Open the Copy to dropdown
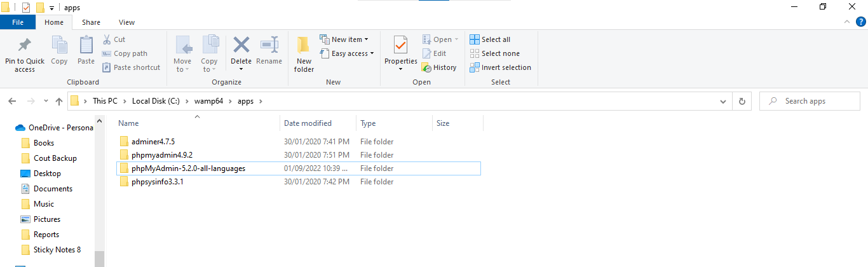Viewport: 868px width, 267px height. pyautogui.click(x=210, y=54)
